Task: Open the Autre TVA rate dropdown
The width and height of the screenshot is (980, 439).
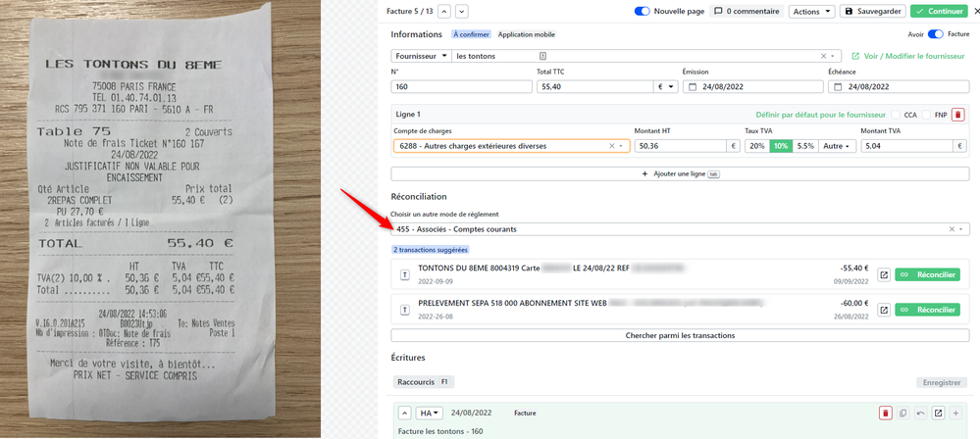Action: coord(837,146)
